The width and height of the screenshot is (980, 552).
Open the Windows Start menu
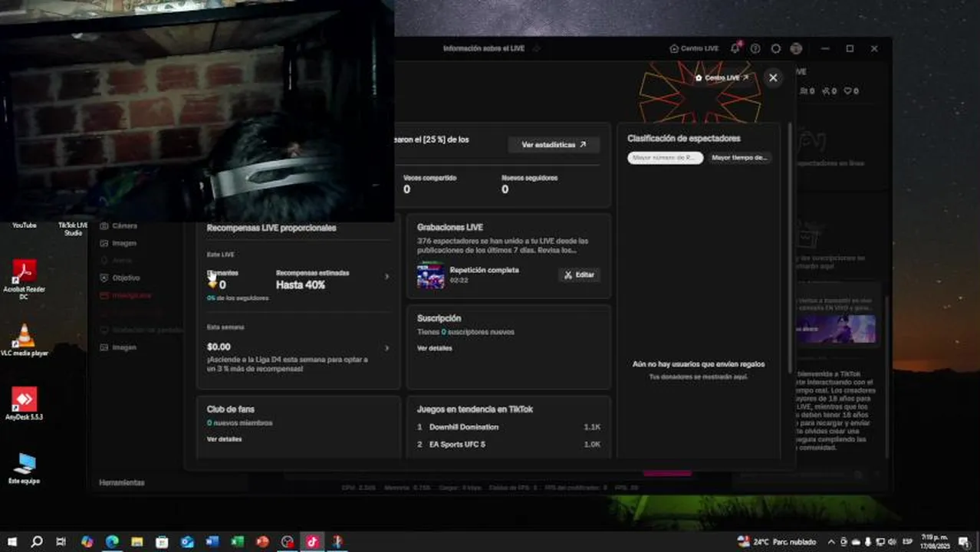12,541
